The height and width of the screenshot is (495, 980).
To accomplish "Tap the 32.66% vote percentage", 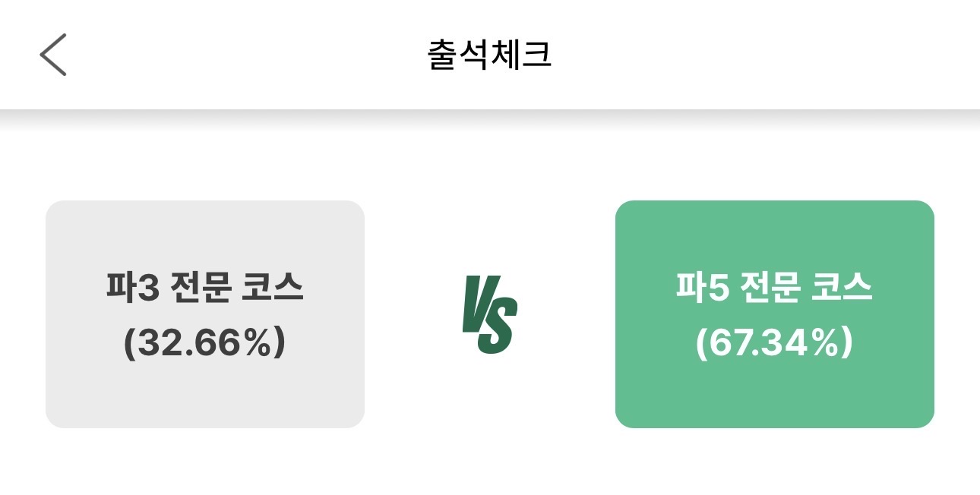I will click(205, 344).
